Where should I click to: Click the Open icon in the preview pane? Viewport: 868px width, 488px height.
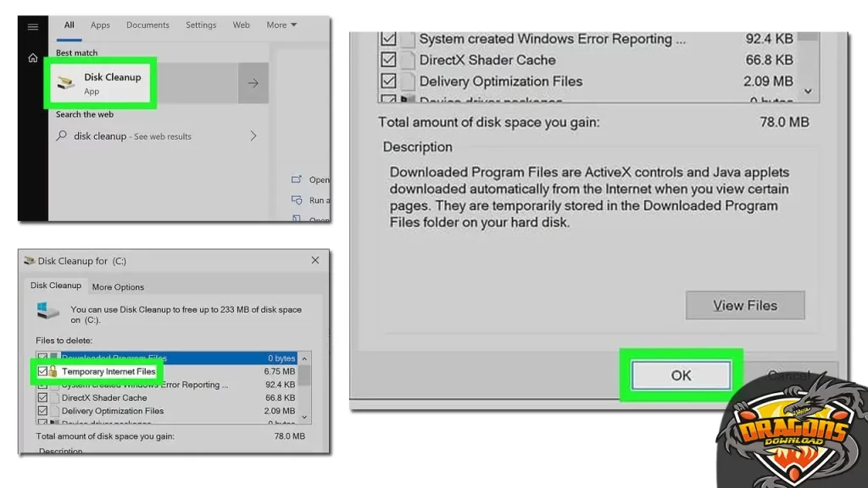click(x=296, y=180)
